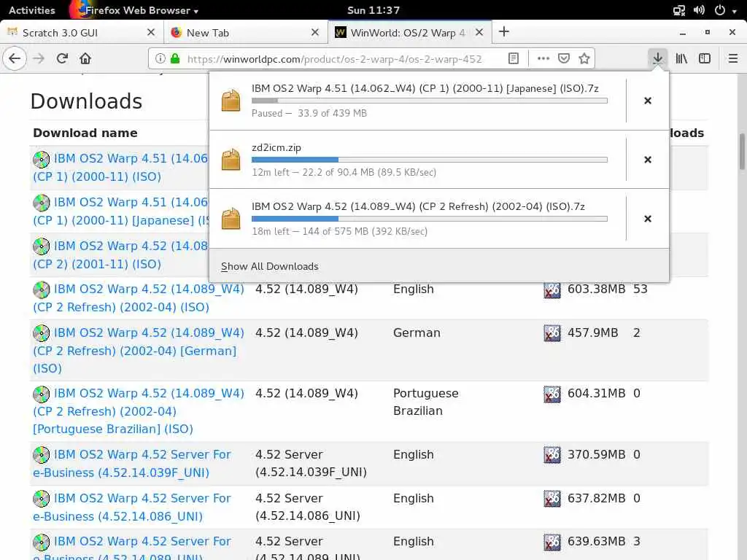747x560 pixels.
Task: Open Warp 4.52 CP 2 Refresh (2002-04) (ISO) link
Action: [138, 298]
